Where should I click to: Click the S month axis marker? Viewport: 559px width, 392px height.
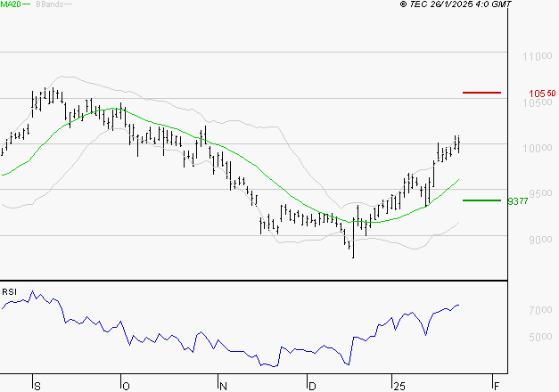tap(37, 387)
